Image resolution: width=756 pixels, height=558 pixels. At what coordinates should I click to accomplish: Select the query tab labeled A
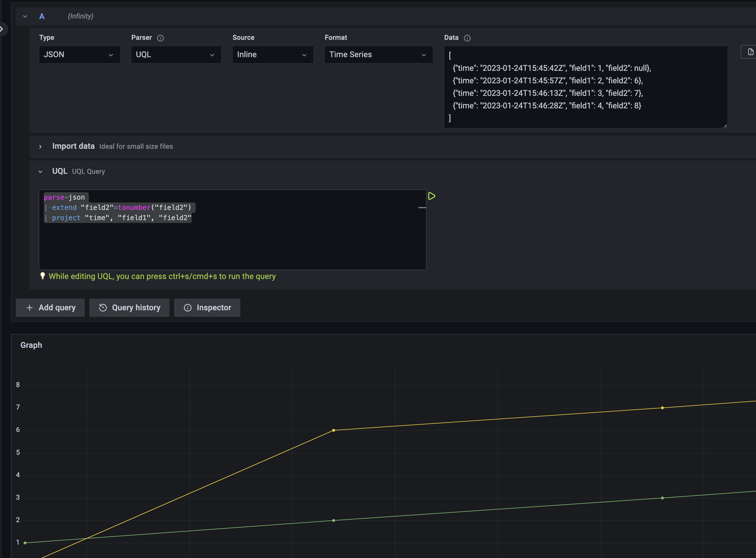42,16
